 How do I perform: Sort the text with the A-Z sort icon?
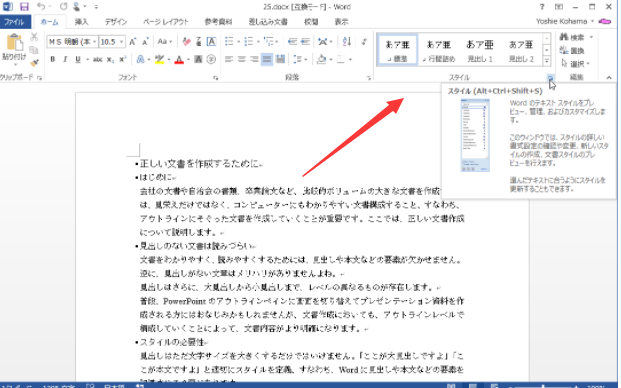click(347, 42)
